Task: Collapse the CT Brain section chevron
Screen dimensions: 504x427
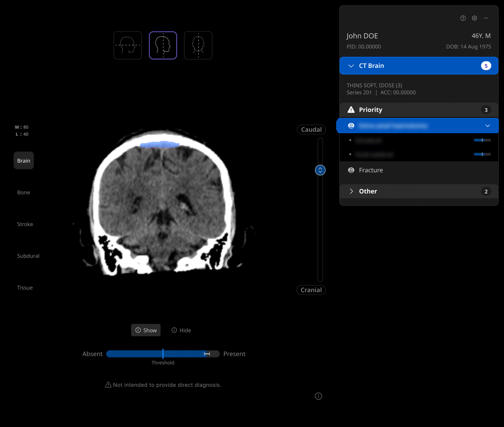Action: click(351, 66)
